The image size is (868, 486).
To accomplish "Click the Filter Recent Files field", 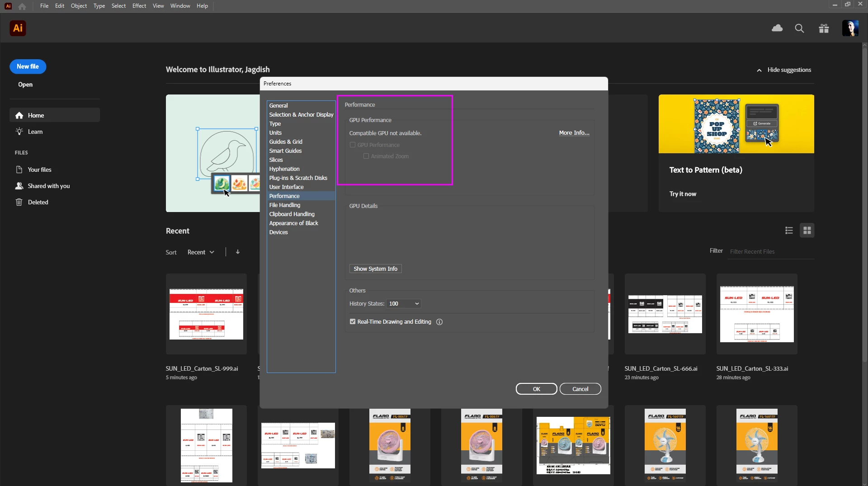I will click(771, 251).
